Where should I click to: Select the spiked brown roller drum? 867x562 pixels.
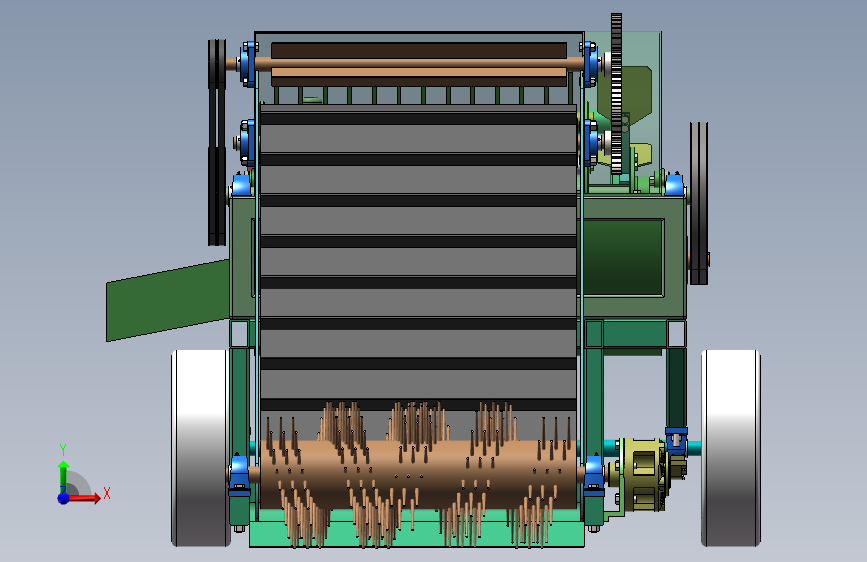pos(419,475)
